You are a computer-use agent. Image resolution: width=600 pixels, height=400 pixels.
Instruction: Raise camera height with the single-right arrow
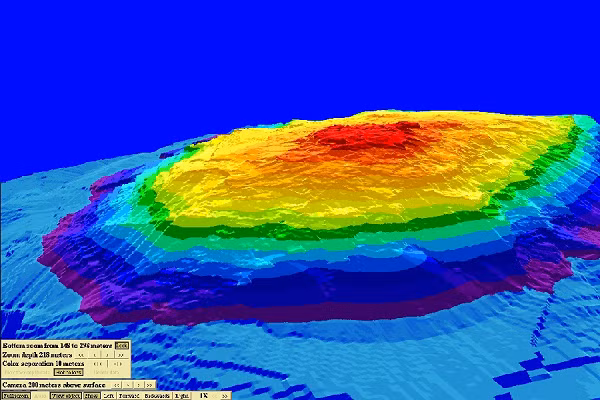138,384
